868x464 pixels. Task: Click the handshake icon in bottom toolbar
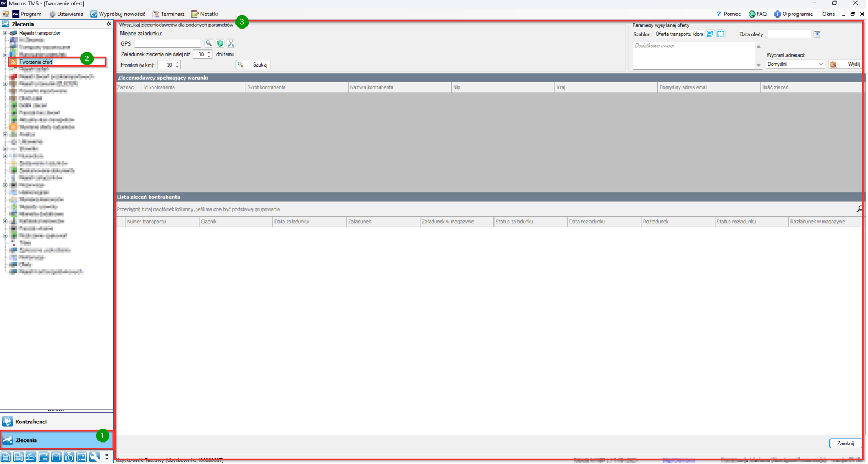click(31, 458)
